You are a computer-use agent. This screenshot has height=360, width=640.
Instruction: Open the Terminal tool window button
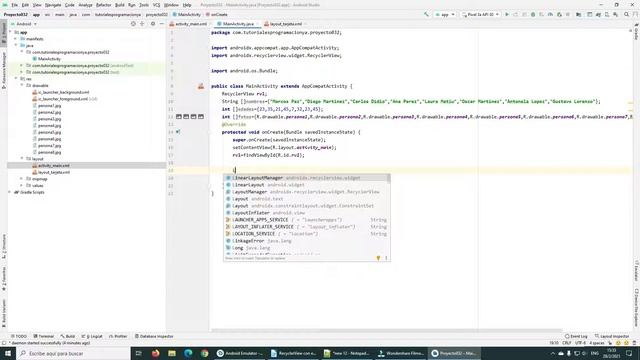44,336
